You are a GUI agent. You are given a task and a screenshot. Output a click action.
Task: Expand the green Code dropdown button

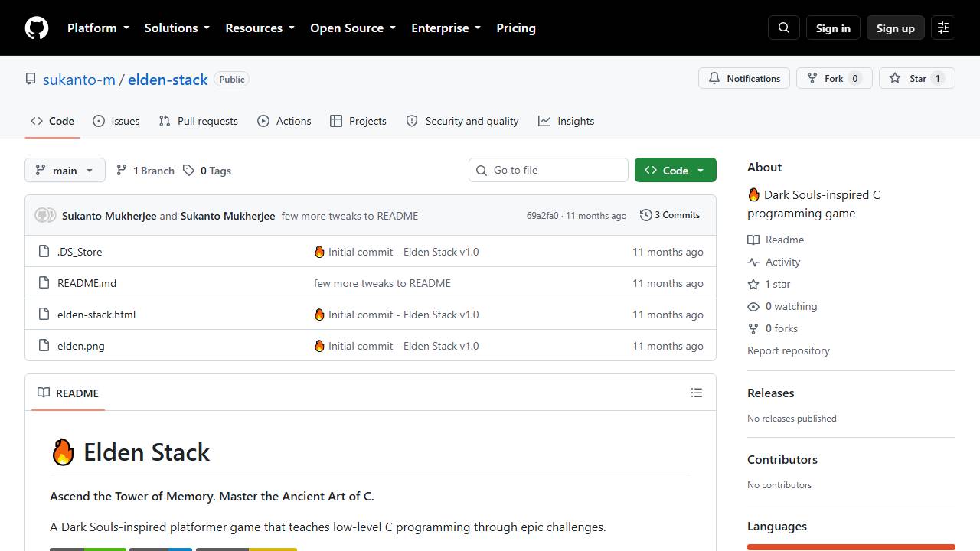click(675, 170)
